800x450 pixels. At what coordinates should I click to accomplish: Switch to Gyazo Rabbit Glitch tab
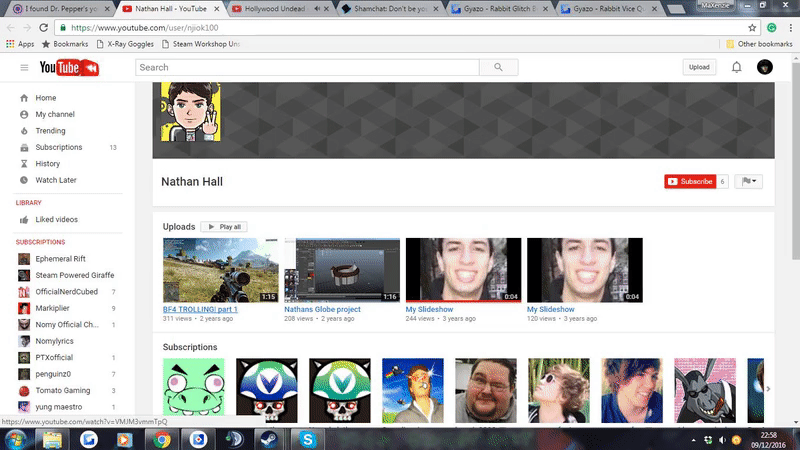point(500,9)
